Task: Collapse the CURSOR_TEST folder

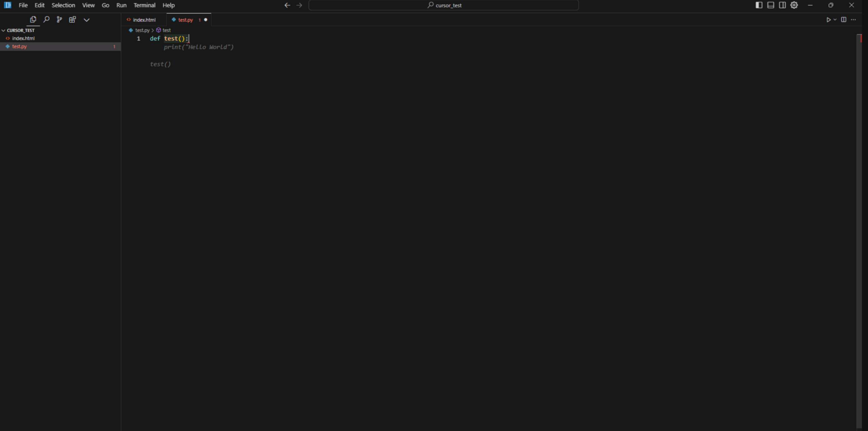Action: pos(3,30)
